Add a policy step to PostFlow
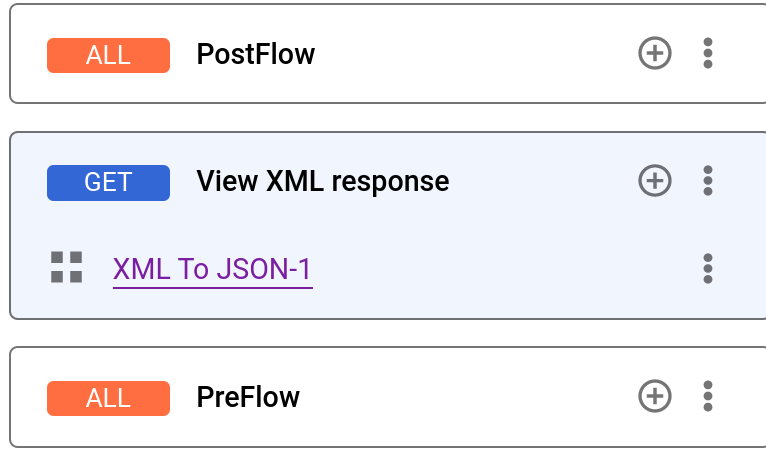The width and height of the screenshot is (766, 450). coord(654,53)
